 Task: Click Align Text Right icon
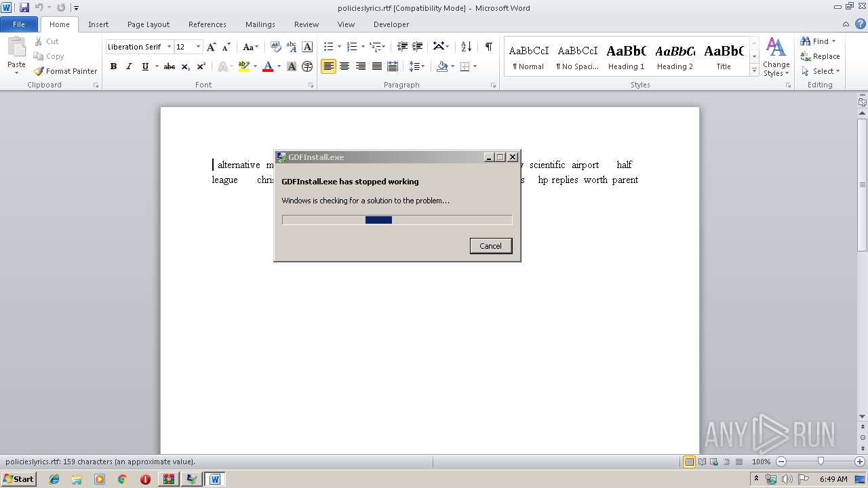[360, 66]
